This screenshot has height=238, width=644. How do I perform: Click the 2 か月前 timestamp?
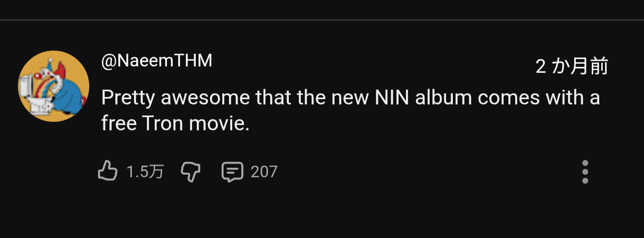pos(572,66)
